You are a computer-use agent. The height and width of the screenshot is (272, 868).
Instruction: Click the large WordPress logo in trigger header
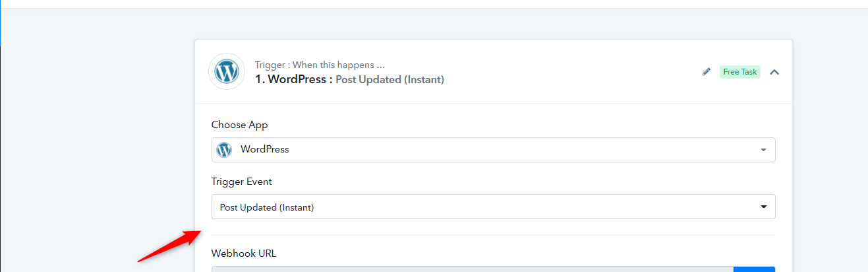coord(227,71)
